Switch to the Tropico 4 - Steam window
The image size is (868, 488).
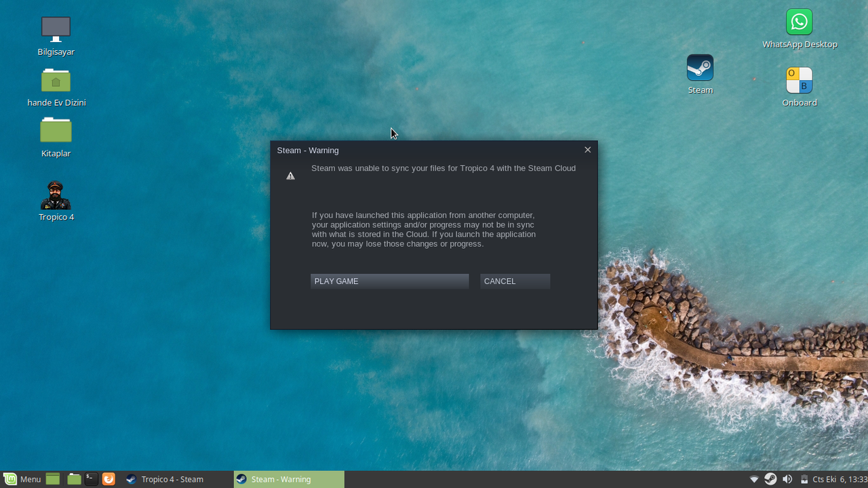(176, 479)
